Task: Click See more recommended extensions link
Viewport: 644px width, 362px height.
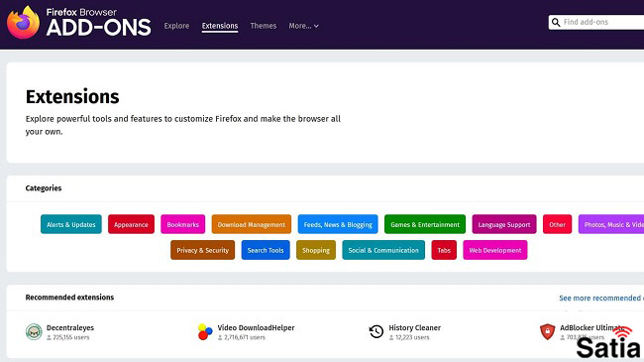Action: (600, 298)
